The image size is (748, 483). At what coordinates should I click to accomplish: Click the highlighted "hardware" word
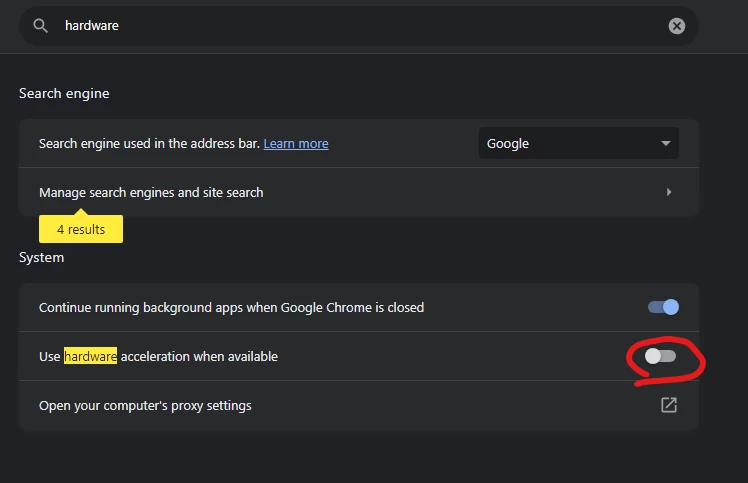pos(91,356)
